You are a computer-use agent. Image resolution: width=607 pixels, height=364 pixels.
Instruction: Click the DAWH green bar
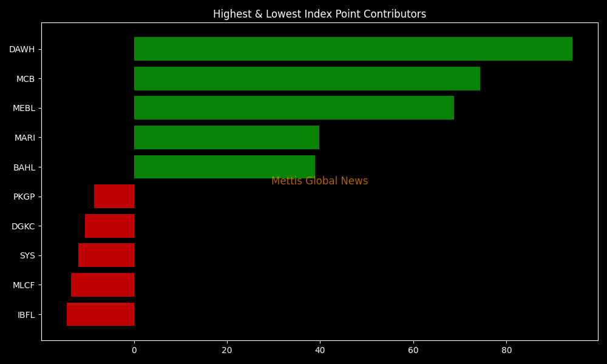pos(353,49)
